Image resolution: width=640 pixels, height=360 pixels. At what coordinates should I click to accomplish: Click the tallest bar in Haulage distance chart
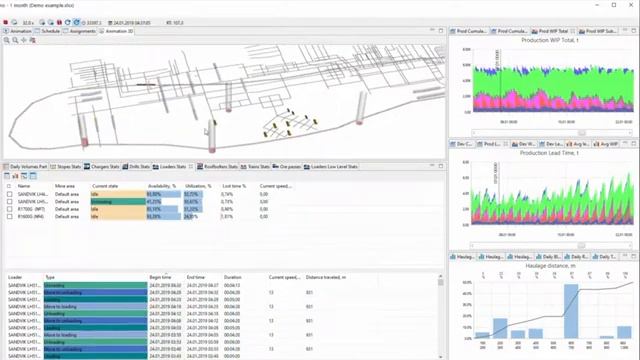coord(571,311)
